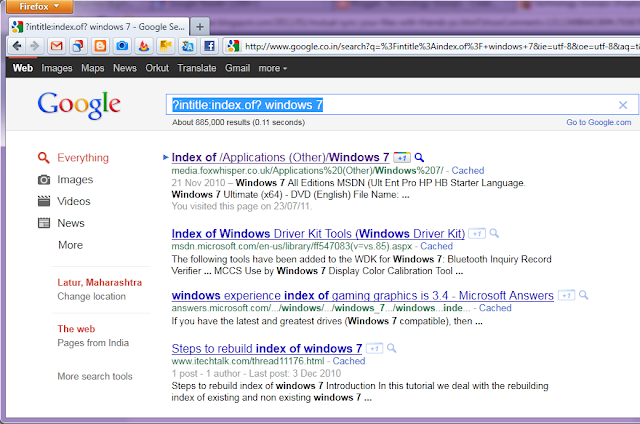
Task: Clear the search box with X
Action: pos(623,105)
